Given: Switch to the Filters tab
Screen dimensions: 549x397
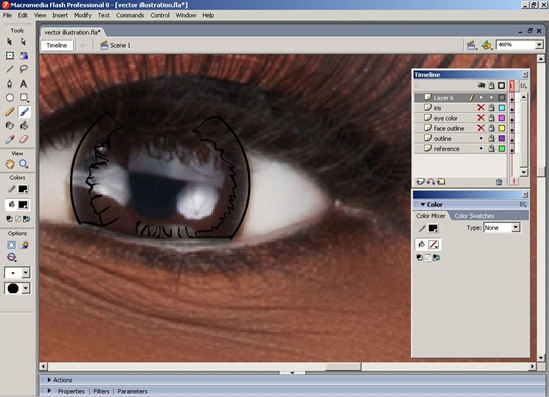Looking at the screenshot, I should 101,391.
